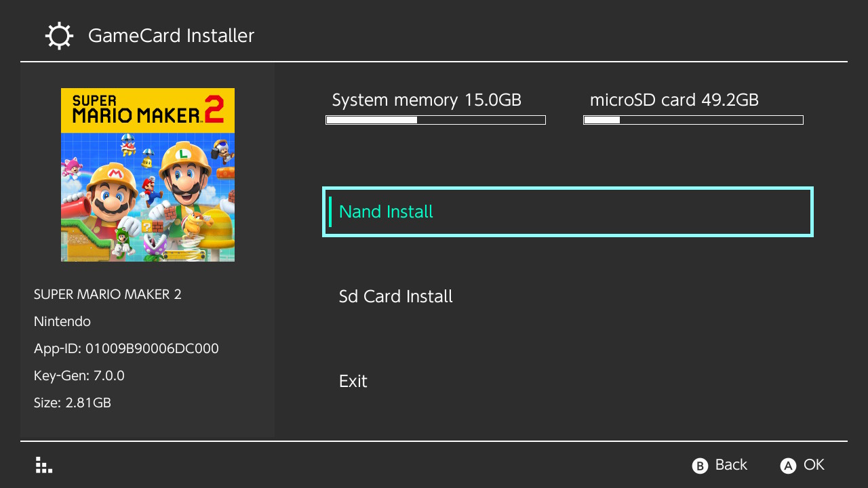The height and width of the screenshot is (488, 868).
Task: Click the B Back button
Action: pyautogui.click(x=719, y=465)
